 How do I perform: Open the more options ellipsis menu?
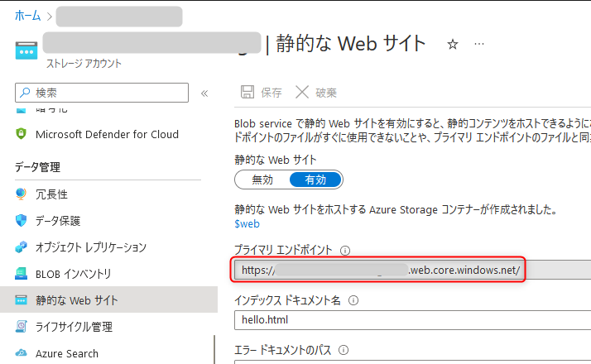479,44
